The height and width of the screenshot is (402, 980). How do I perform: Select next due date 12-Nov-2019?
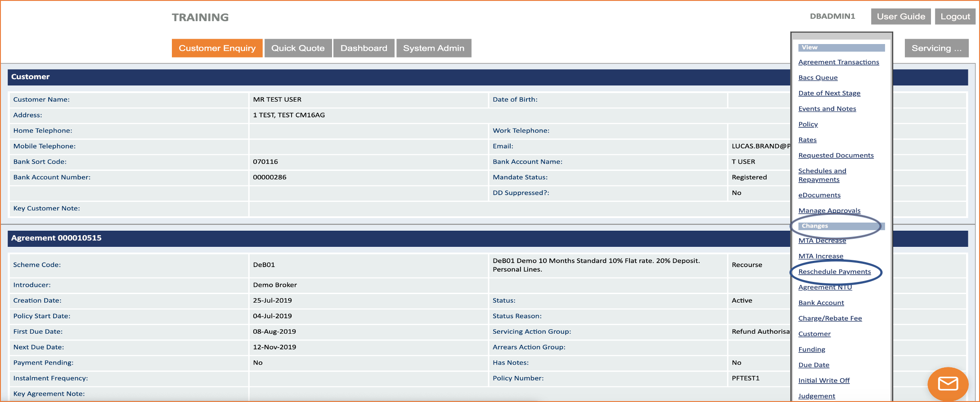click(274, 347)
